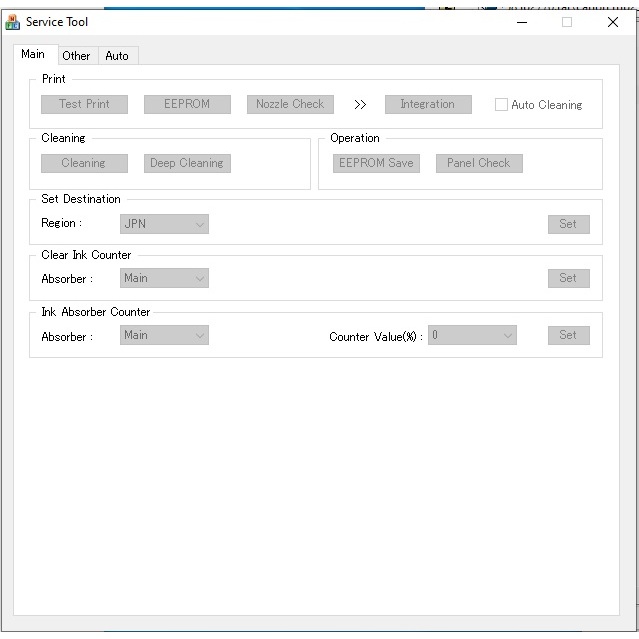Expand the Clear Ink Counter Absorber dropdown
The image size is (639, 639).
(164, 278)
